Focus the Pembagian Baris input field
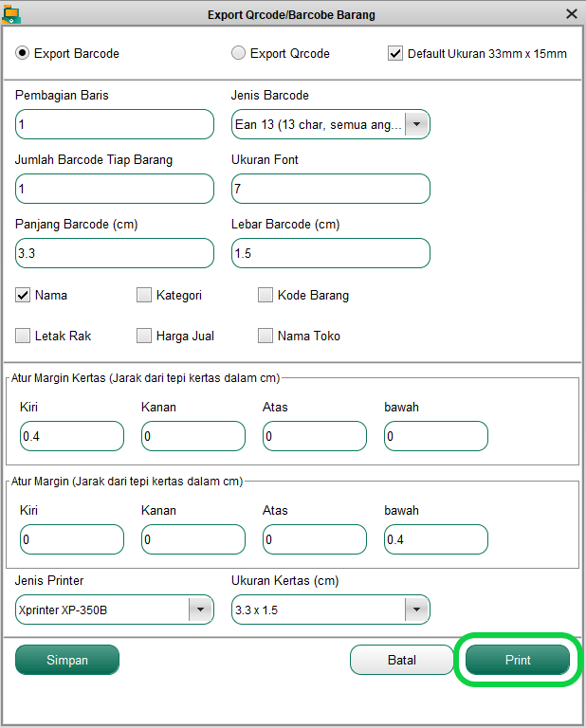Viewport: 586px width, 728px height. 115,124
